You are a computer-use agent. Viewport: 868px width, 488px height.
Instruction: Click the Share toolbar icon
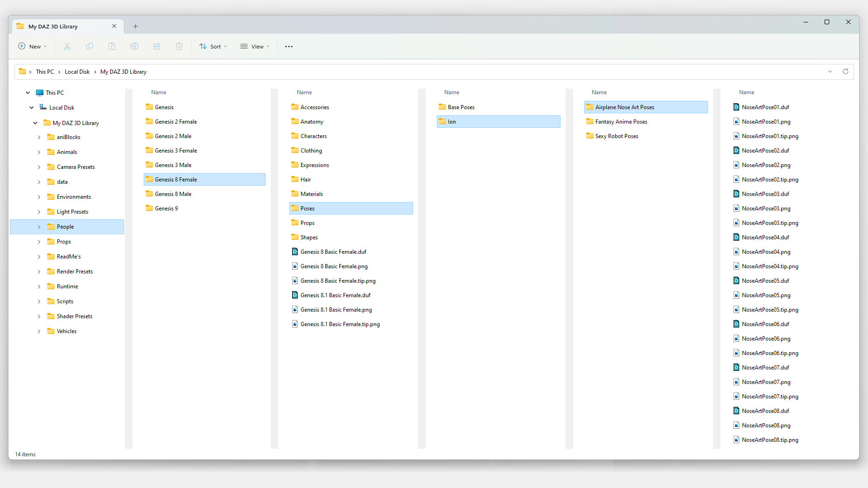pyautogui.click(x=157, y=46)
